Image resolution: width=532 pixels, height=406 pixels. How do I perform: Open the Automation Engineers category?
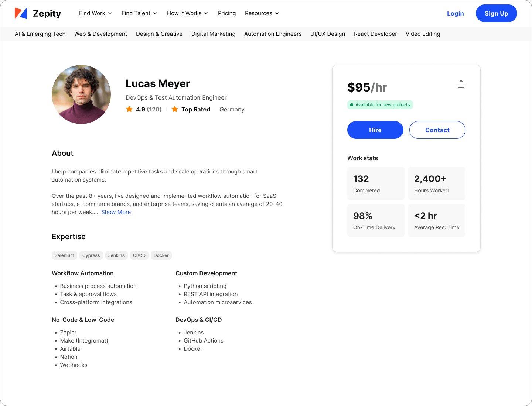coord(273,34)
